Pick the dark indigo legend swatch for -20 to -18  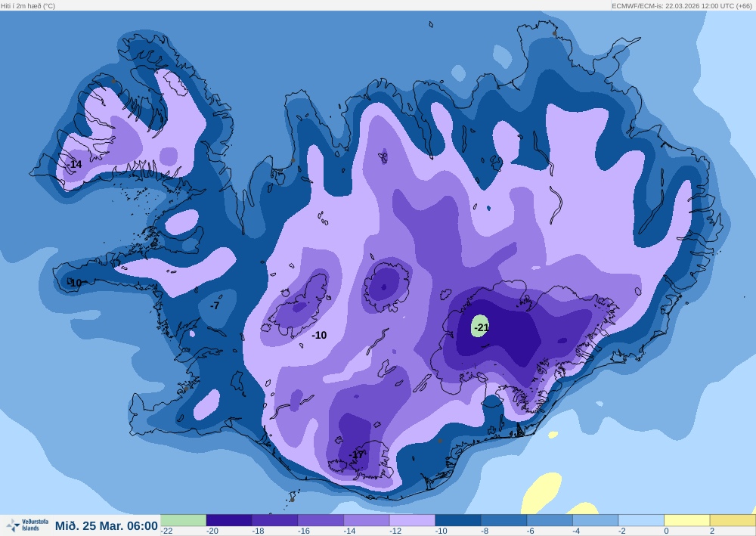click(x=229, y=520)
